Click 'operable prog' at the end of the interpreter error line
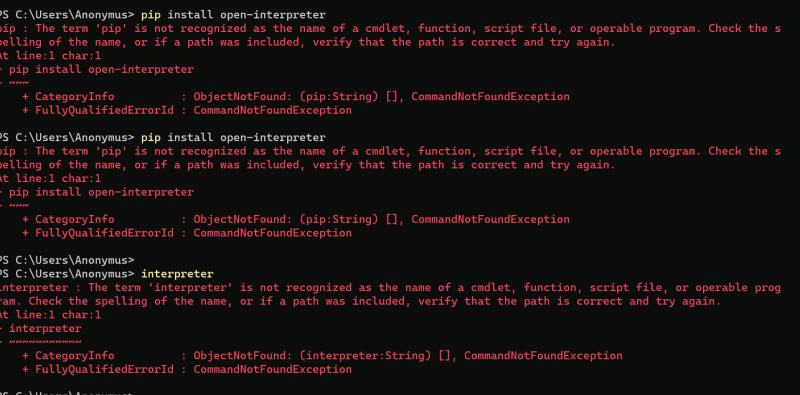Screen dimensions: 800x395 pyautogui.click(x=738, y=287)
